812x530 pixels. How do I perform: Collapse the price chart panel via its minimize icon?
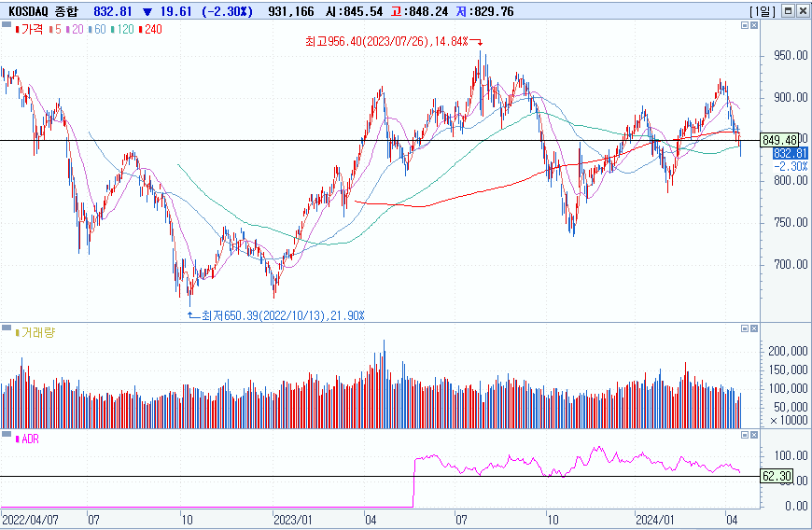click(745, 25)
